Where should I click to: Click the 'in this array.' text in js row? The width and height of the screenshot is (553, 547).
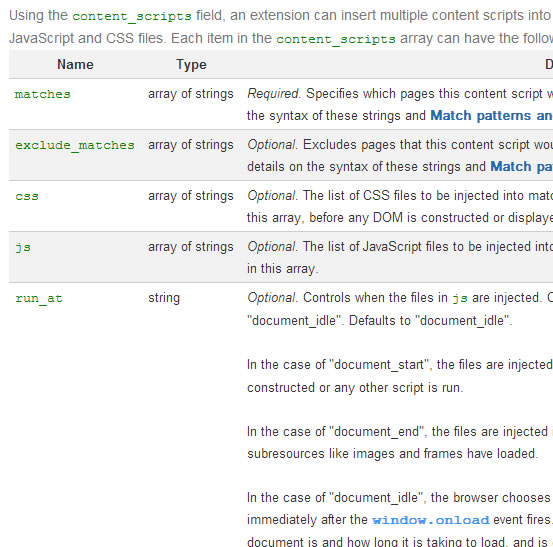click(282, 269)
